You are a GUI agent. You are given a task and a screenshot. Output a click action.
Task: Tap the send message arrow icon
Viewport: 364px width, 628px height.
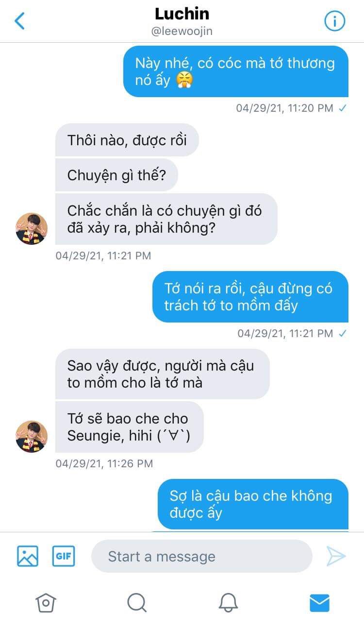tap(336, 556)
